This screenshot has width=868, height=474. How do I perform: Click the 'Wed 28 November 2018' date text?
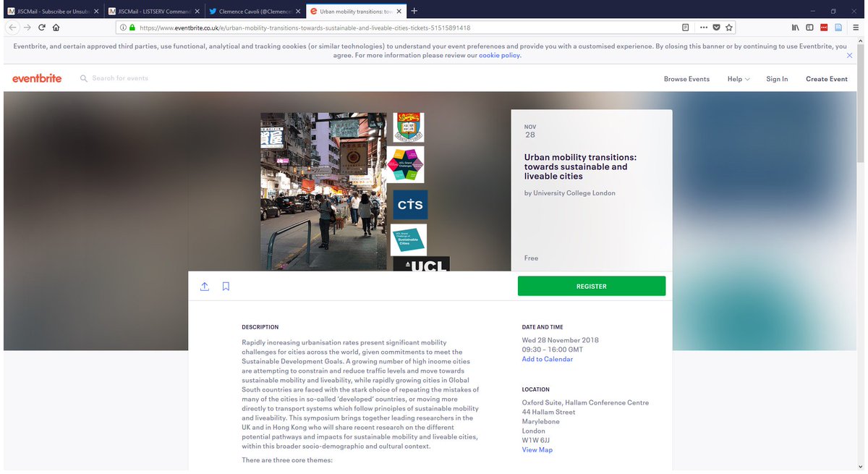(561, 340)
